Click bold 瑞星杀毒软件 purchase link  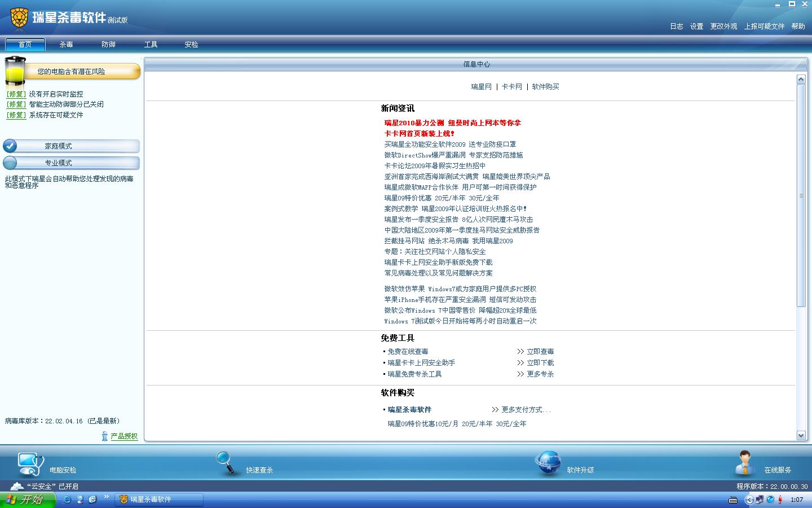pyautogui.click(x=409, y=410)
